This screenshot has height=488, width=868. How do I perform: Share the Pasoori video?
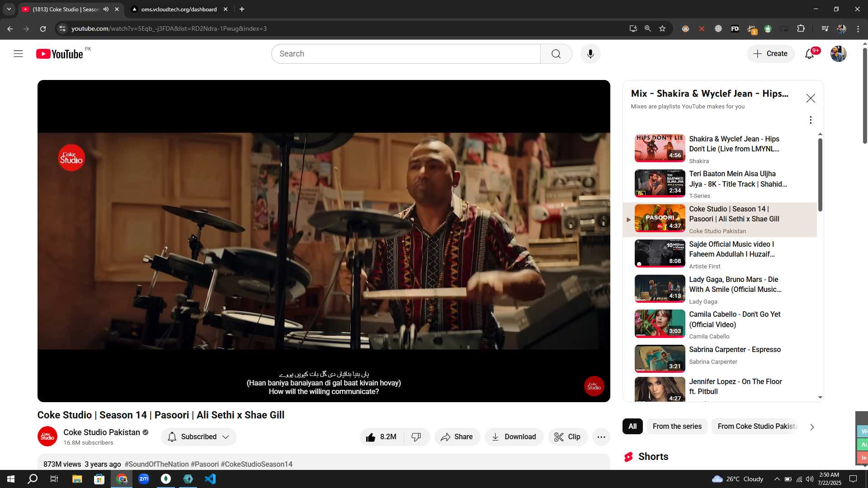pos(457,437)
